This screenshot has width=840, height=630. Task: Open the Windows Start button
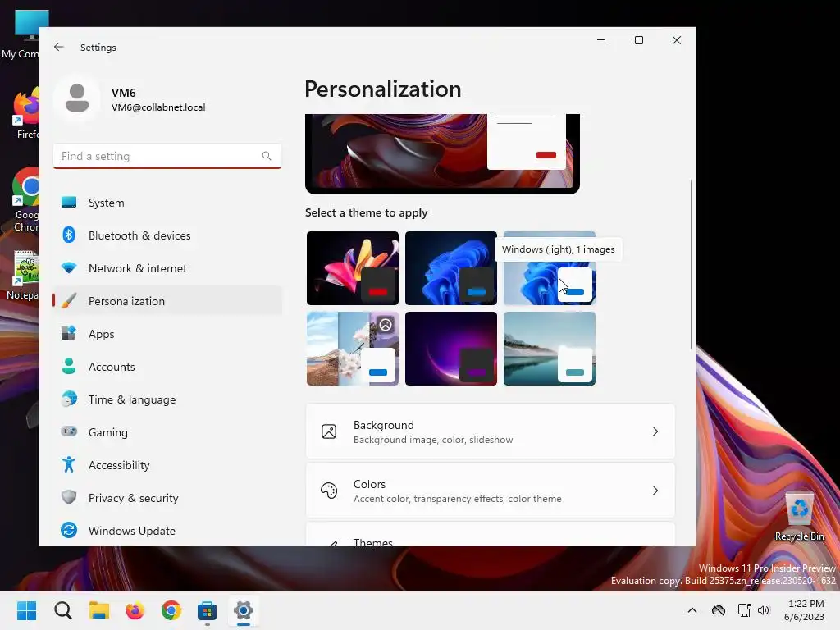click(27, 610)
